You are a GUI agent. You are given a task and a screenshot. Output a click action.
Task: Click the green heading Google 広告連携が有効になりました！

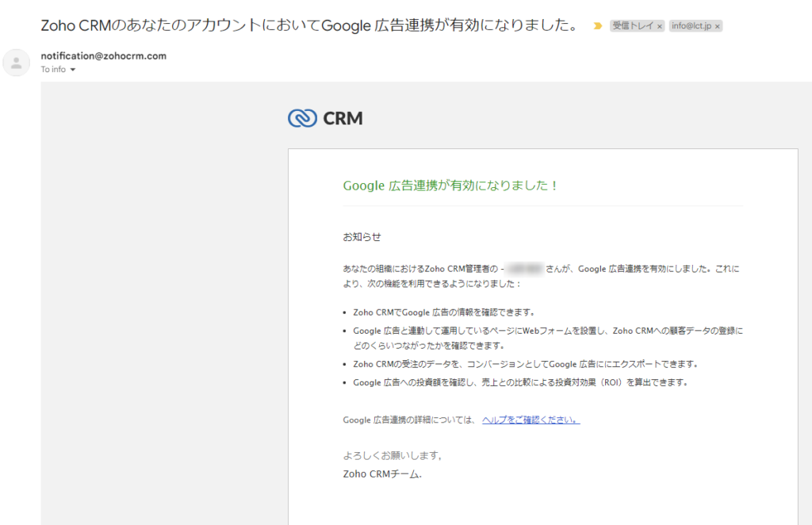pos(450,186)
